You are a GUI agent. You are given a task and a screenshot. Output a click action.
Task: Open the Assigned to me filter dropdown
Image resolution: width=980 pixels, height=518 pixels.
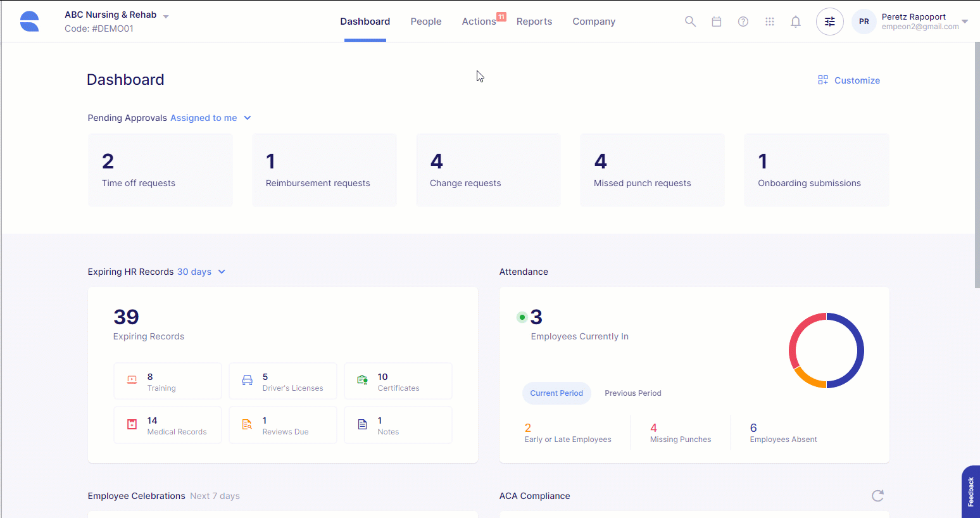click(x=211, y=118)
